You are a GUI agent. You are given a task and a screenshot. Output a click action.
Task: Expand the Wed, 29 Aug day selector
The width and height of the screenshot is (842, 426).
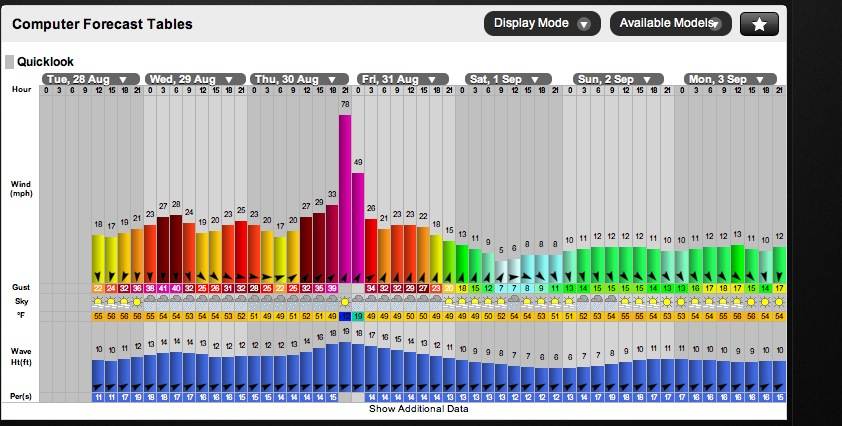[194, 79]
